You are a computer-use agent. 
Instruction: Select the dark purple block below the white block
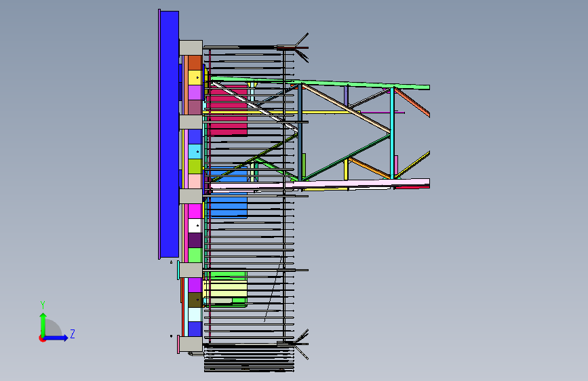click(x=195, y=241)
